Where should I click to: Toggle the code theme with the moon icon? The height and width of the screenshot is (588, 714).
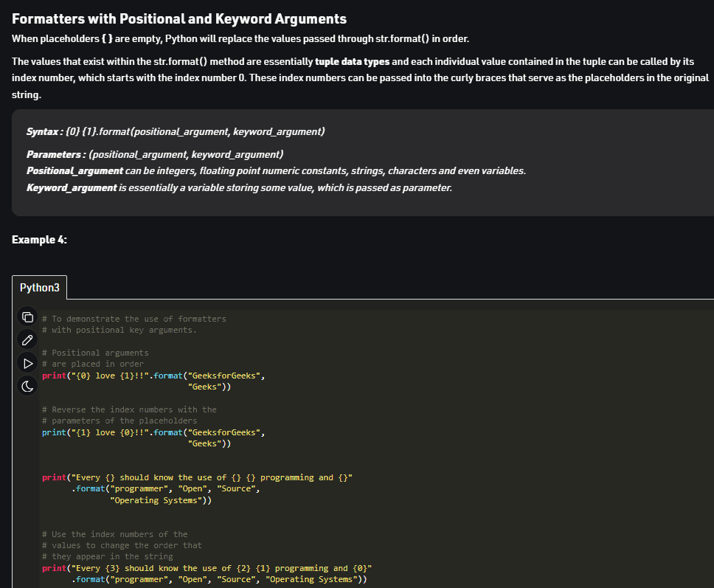pyautogui.click(x=27, y=387)
